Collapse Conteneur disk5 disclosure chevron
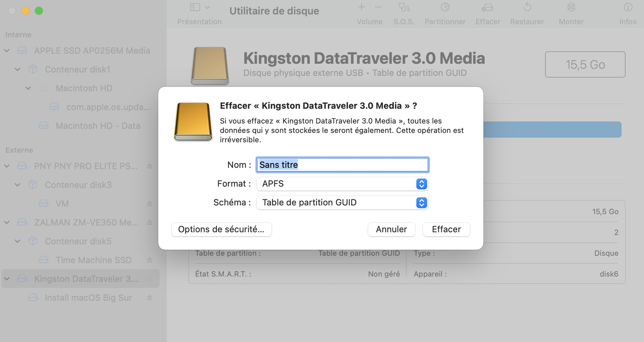This screenshot has height=342, width=644. pos(17,241)
